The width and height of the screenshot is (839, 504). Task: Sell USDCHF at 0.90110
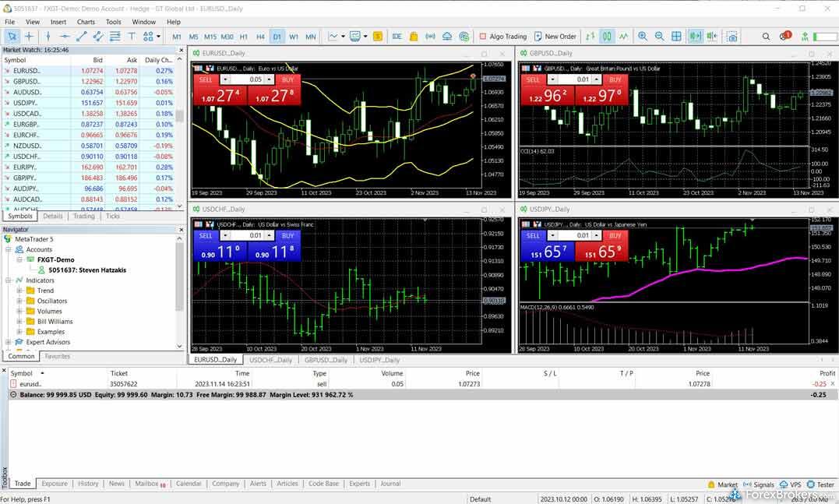pyautogui.click(x=220, y=245)
